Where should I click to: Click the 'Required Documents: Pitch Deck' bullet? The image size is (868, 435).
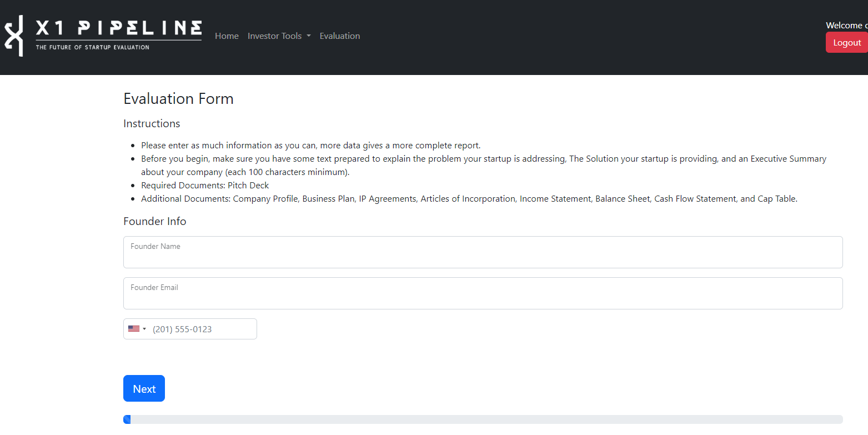pos(205,185)
